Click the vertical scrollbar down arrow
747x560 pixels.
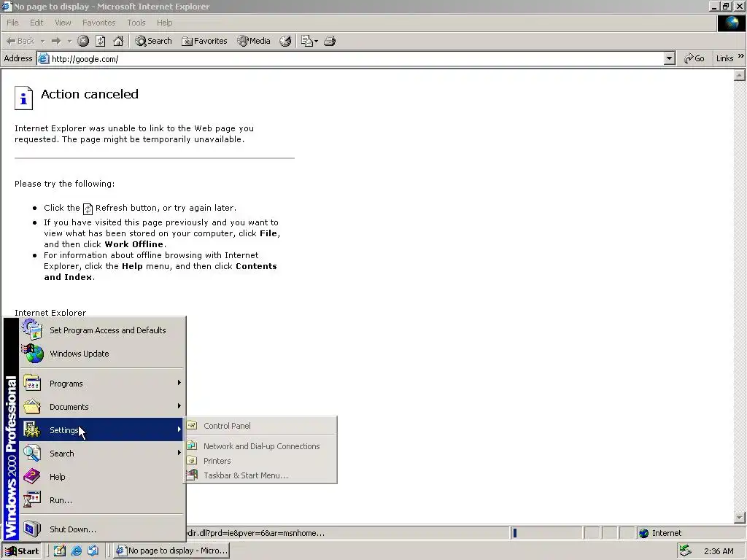740,517
